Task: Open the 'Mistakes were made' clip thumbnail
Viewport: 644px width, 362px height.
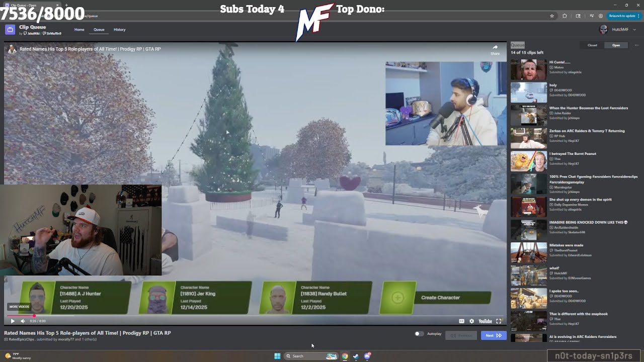Action: pyautogui.click(x=528, y=253)
